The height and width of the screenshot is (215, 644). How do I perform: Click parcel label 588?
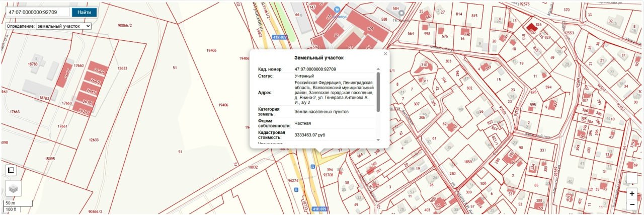pos(384,19)
